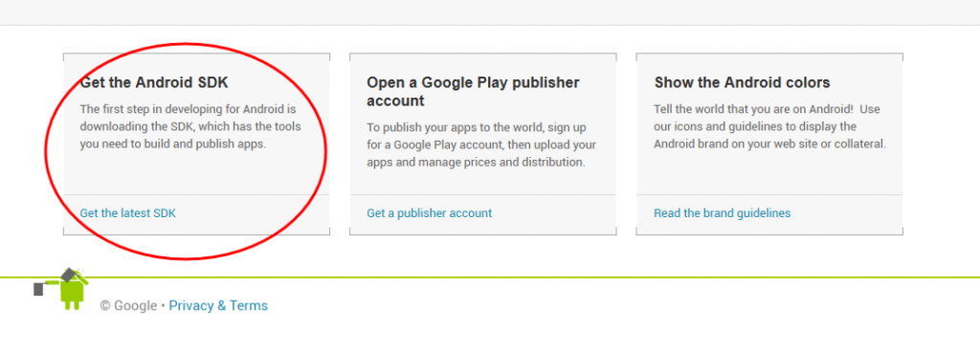Image resolution: width=980 pixels, height=355 pixels.
Task: Click the paragraph starting Tell the world that you
Action: (770, 127)
